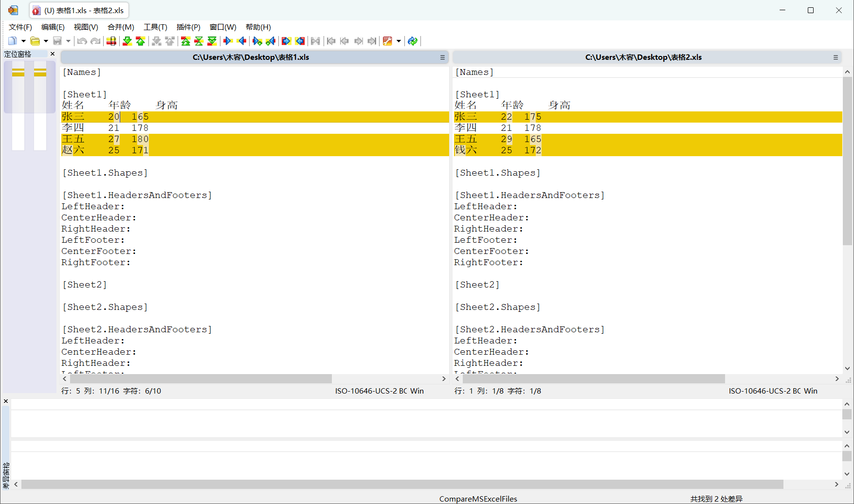
Task: Copy current difference to left with blue arrow icon
Action: pyautogui.click(x=242, y=41)
